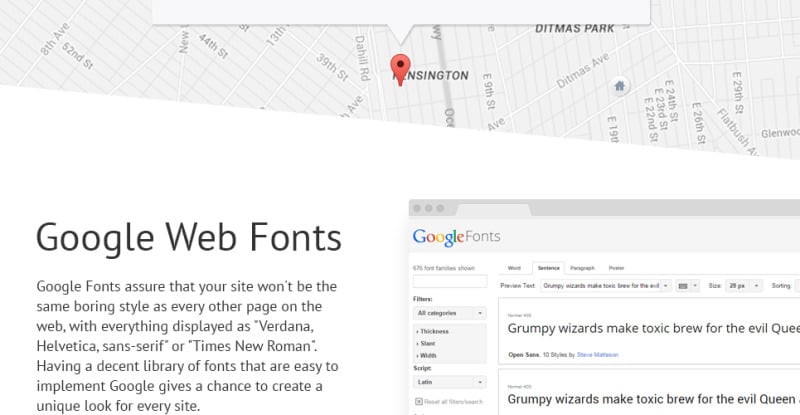This screenshot has width=800, height=415.
Task: Click the 8th Ave street label
Action: 55,39
